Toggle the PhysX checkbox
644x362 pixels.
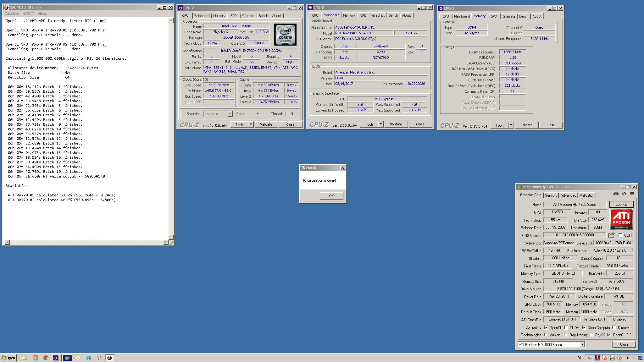591,335
